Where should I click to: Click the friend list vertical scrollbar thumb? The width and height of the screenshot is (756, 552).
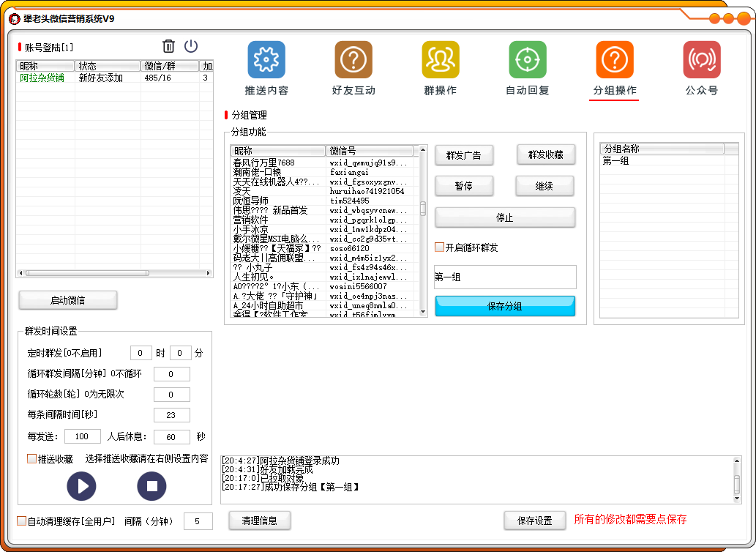click(x=423, y=209)
